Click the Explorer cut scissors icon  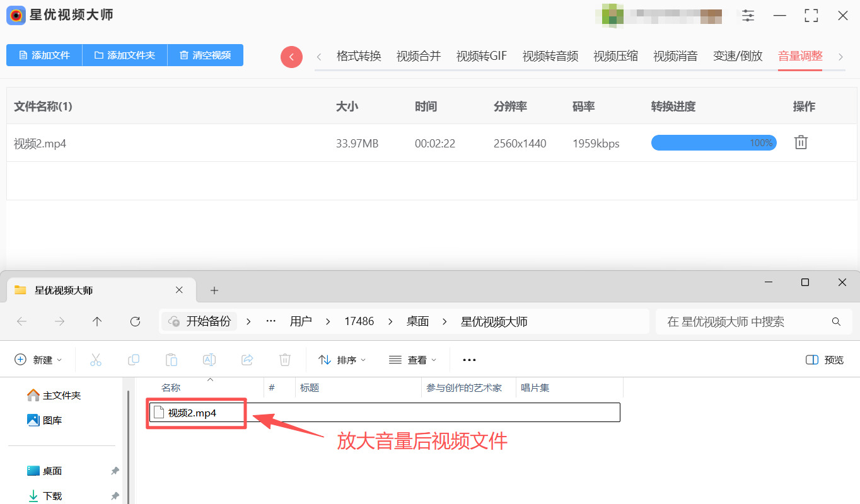pyautogui.click(x=96, y=360)
